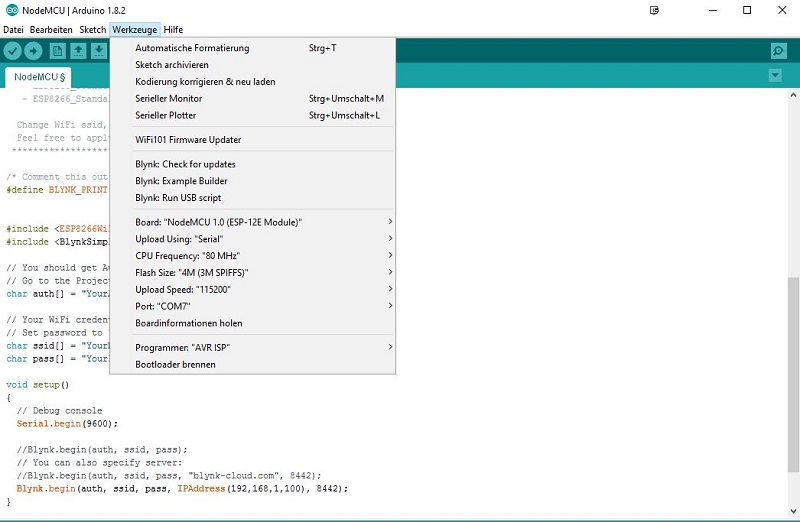Screen dimensions: 800x522
Task: Click the // Your WiFi creden comment
Action: pyautogui.click(x=57, y=319)
